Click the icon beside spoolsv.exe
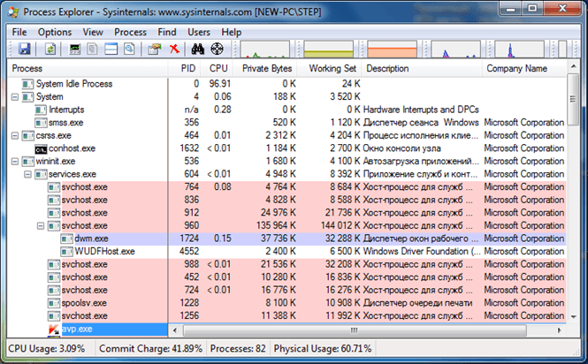This screenshot has height=364, width=588. click(54, 303)
